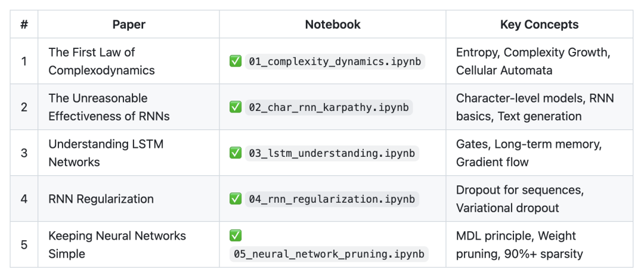Click green checkmark beside 01_complexity_dynamics.ipynb
The image size is (644, 279).
coord(235,61)
